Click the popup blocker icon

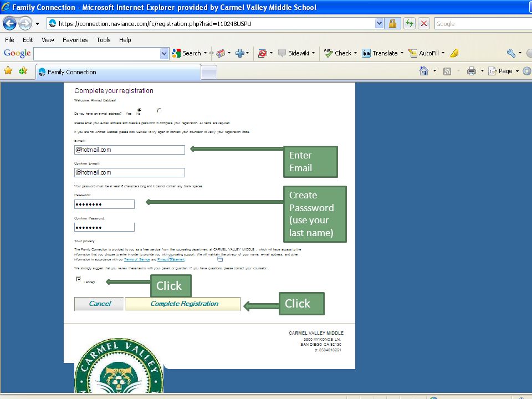(262, 53)
